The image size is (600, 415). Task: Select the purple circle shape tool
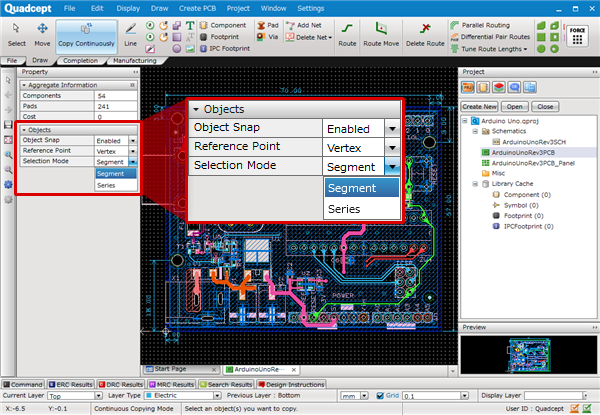pos(177,49)
